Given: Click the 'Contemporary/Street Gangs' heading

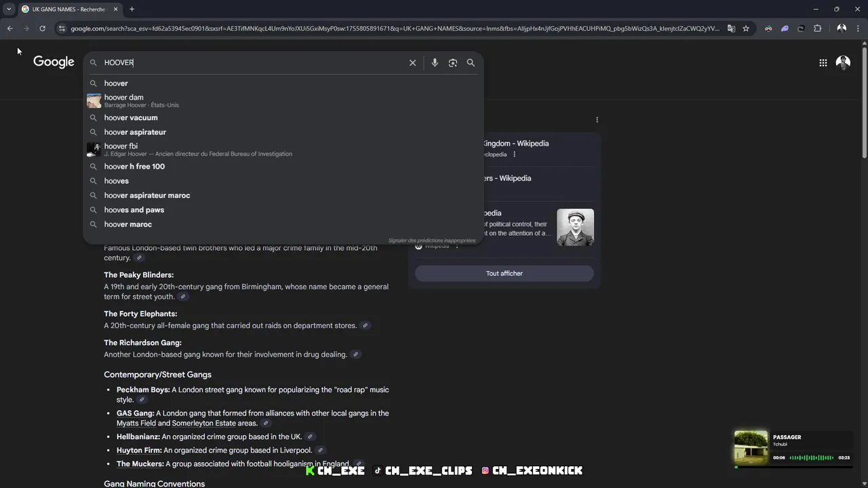Looking at the screenshot, I should point(157,374).
